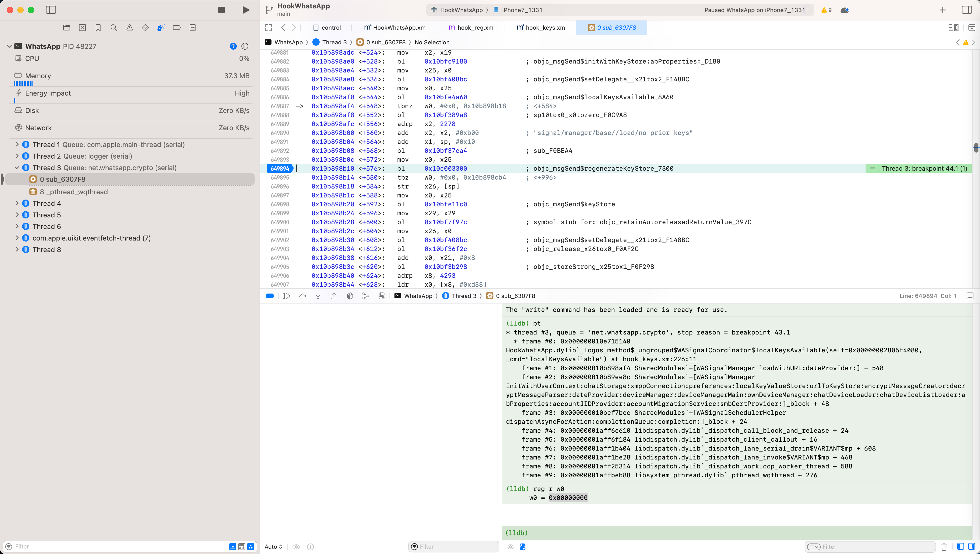Click the resume execution play button
980x554 pixels.
pyautogui.click(x=245, y=10)
